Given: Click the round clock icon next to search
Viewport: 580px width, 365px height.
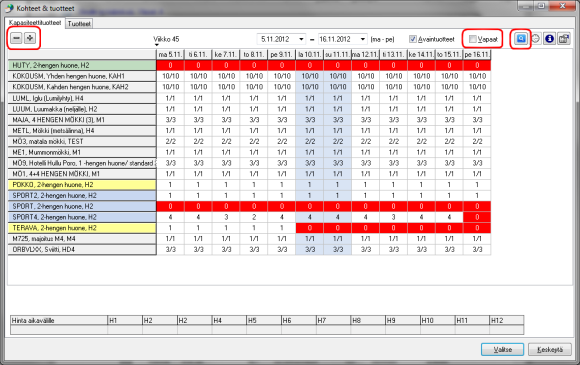Looking at the screenshot, I should click(535, 38).
